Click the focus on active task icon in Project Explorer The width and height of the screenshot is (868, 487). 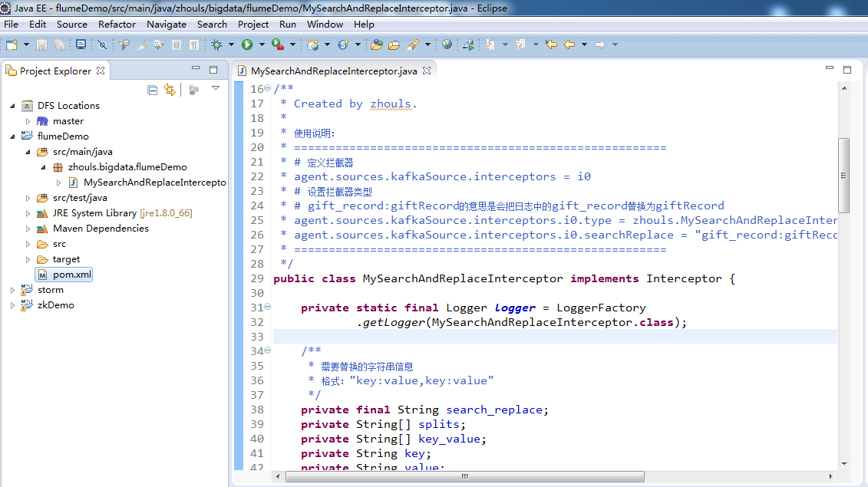point(193,90)
